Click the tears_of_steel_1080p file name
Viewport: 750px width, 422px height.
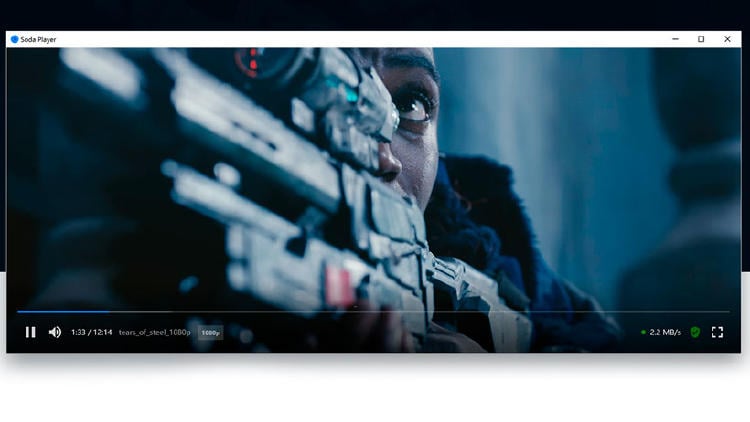click(154, 332)
